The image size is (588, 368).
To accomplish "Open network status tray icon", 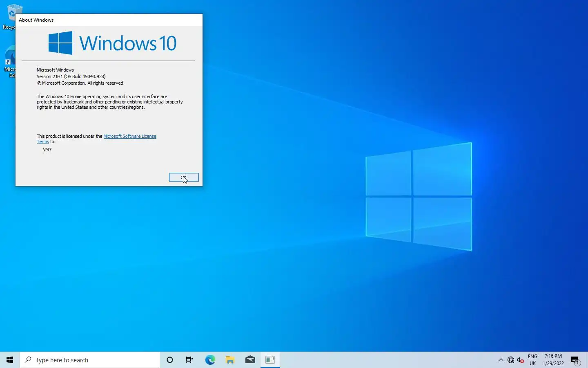I will point(511,360).
